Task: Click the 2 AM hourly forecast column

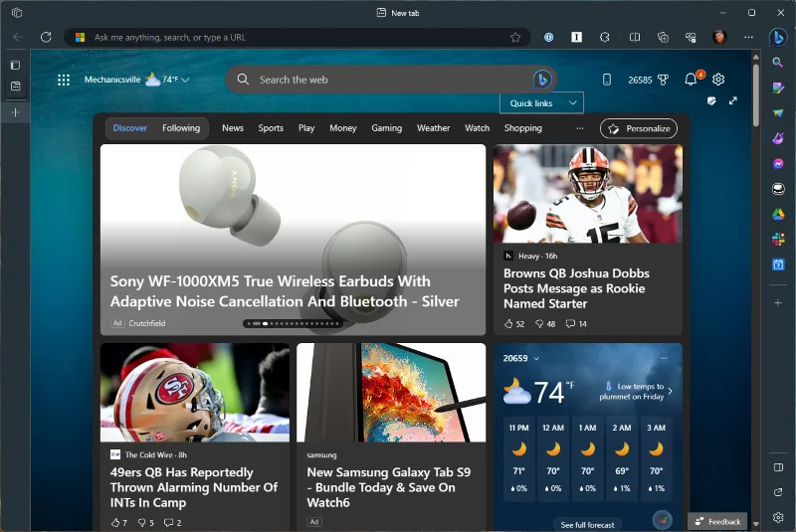Action: [x=621, y=458]
